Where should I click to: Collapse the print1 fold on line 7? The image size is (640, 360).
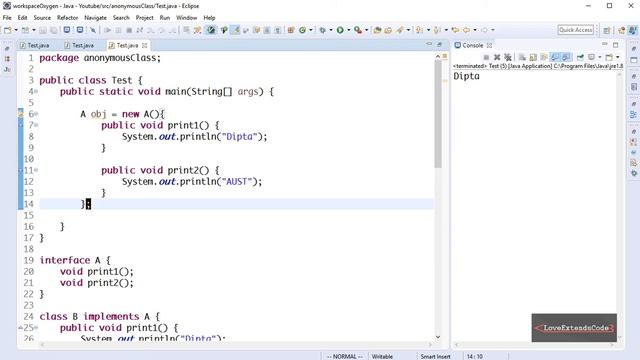[x=36, y=125]
